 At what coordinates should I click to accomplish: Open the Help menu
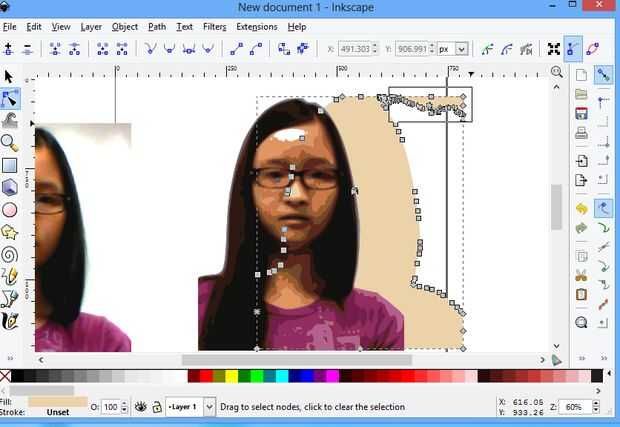297,27
